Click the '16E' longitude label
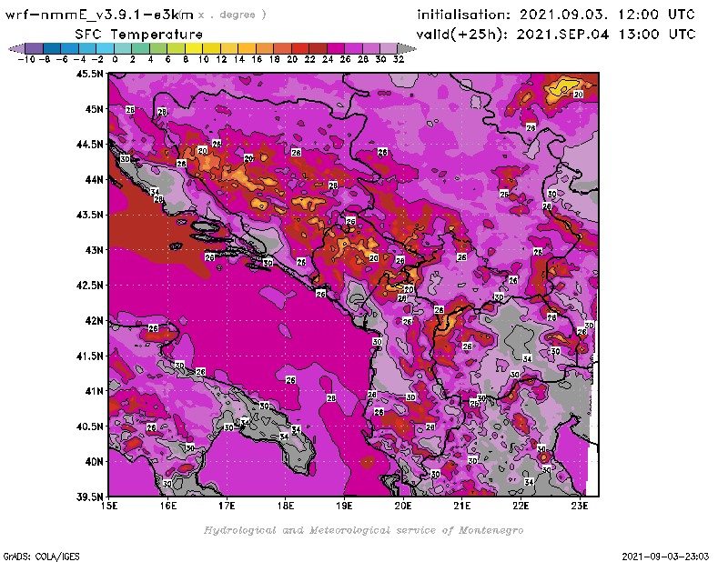The image size is (728, 562). tap(168, 506)
